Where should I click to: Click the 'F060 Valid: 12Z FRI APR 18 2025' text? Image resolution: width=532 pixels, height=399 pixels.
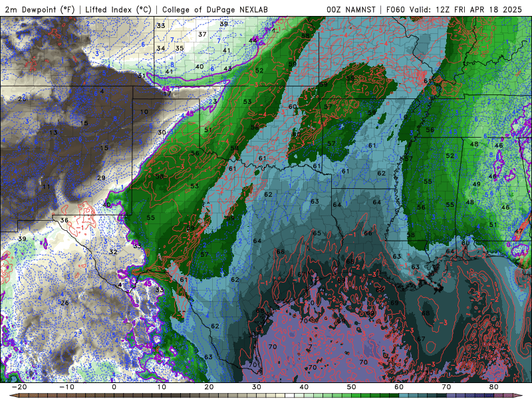click(454, 10)
